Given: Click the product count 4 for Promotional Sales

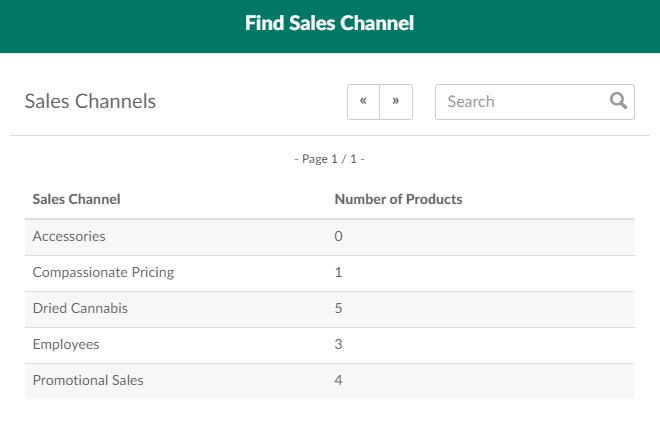Looking at the screenshot, I should (339, 380).
